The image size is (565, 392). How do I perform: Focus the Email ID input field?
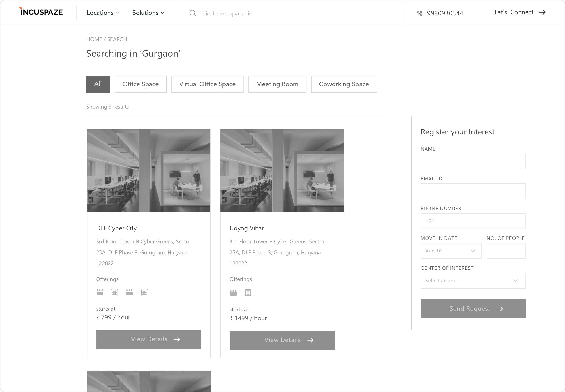pyautogui.click(x=473, y=191)
